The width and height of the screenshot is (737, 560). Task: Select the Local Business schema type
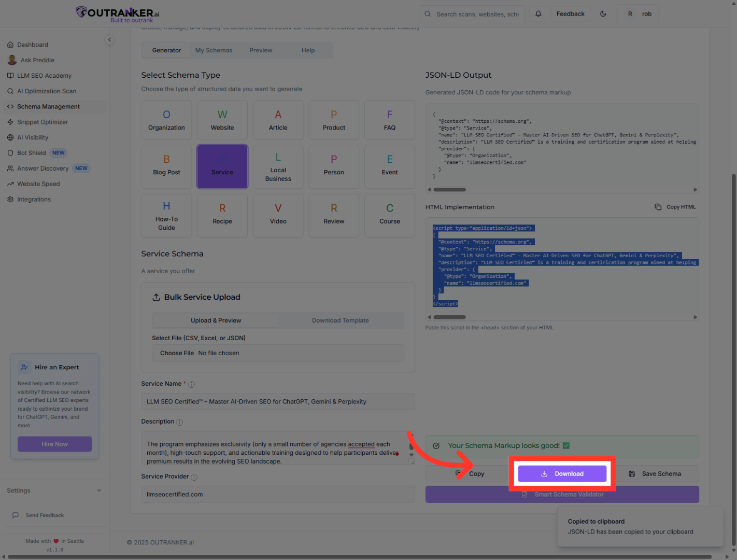pyautogui.click(x=278, y=167)
